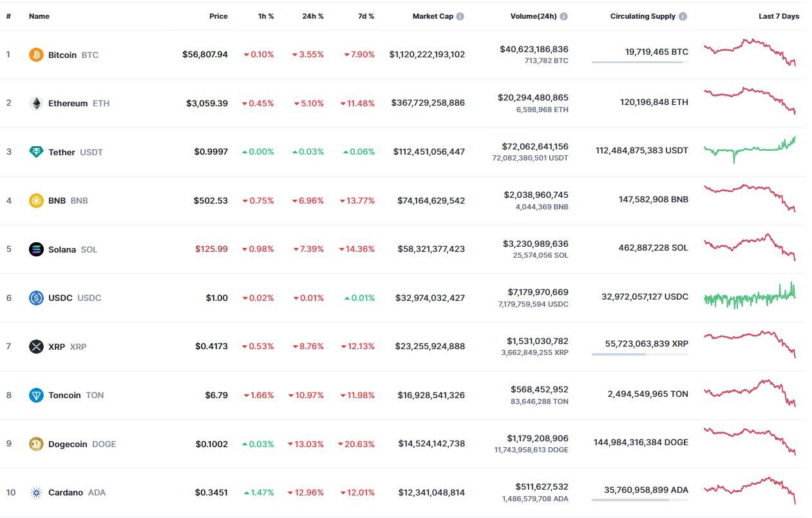Sort by the 24h % column header
The image size is (812, 518).
coord(313,16)
